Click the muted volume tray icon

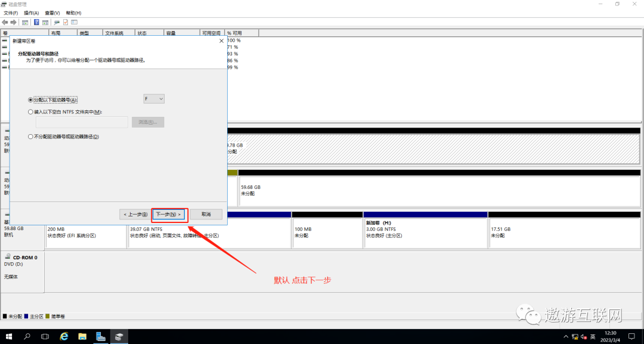(x=584, y=337)
